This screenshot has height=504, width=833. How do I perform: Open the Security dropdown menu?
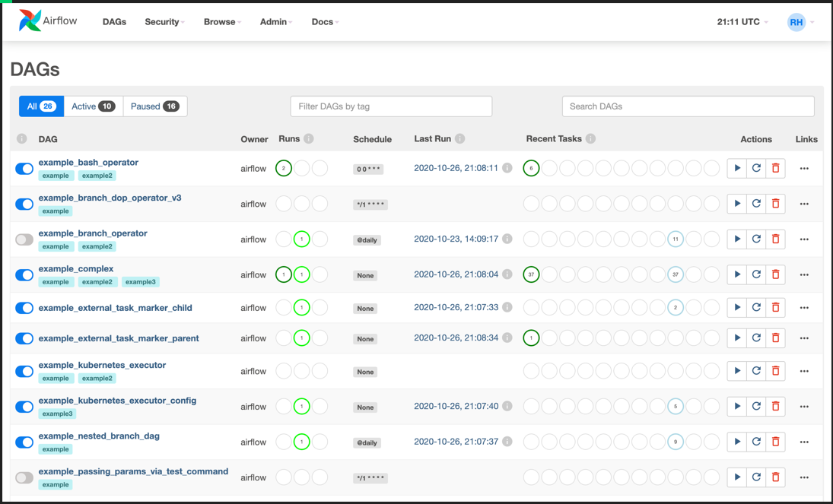pyautogui.click(x=164, y=22)
